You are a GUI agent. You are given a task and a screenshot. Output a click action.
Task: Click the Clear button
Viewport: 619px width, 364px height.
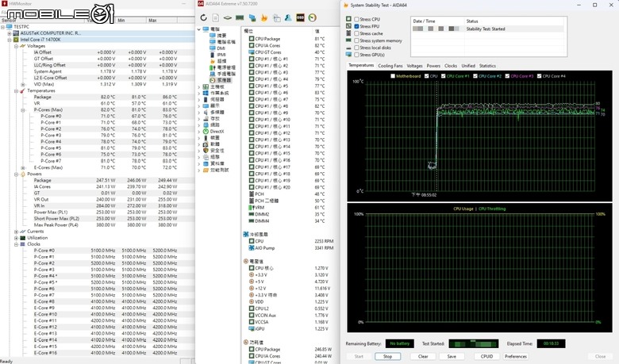coord(423,356)
